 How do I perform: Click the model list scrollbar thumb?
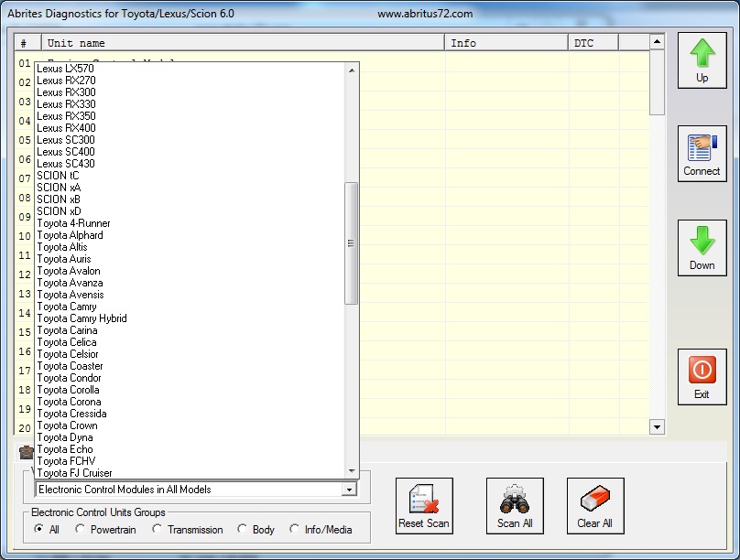click(x=351, y=243)
